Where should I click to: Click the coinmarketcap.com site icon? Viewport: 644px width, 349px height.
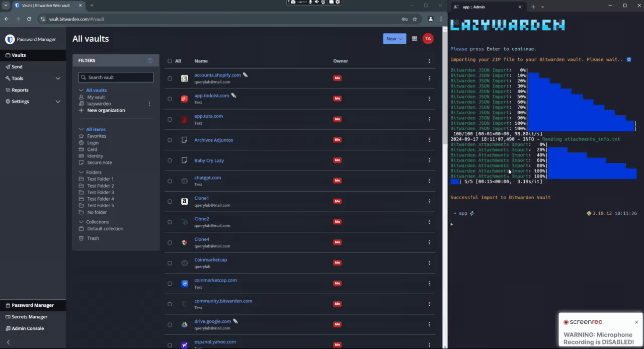185,283
